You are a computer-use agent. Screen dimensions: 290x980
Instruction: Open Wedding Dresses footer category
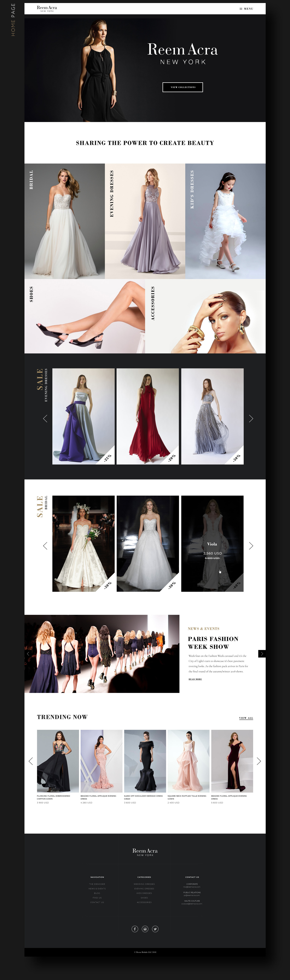[x=144, y=884]
